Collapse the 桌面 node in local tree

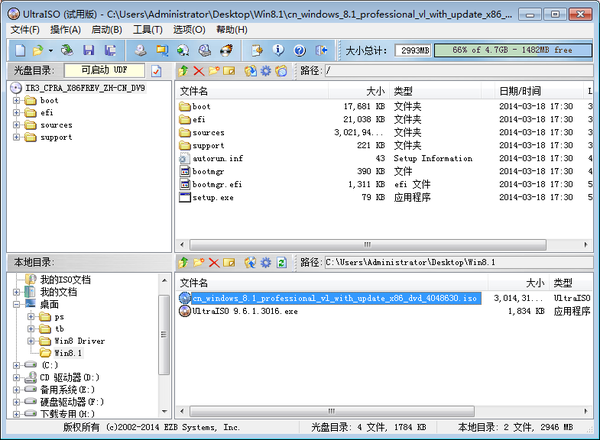[x=16, y=305]
